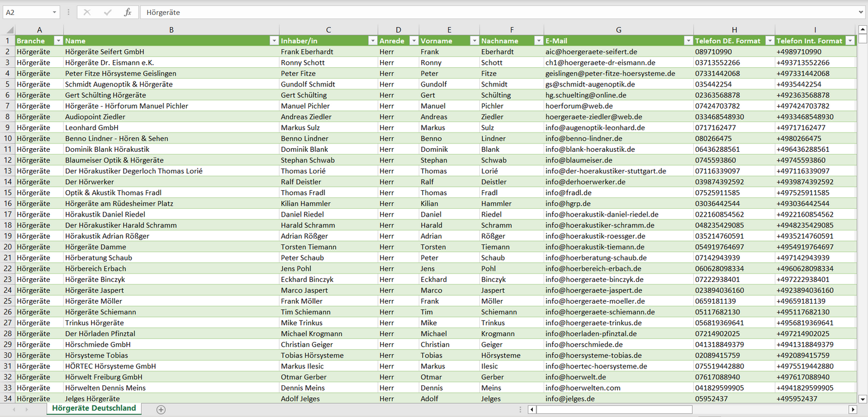Click the Cancel X icon in formula bar

87,12
